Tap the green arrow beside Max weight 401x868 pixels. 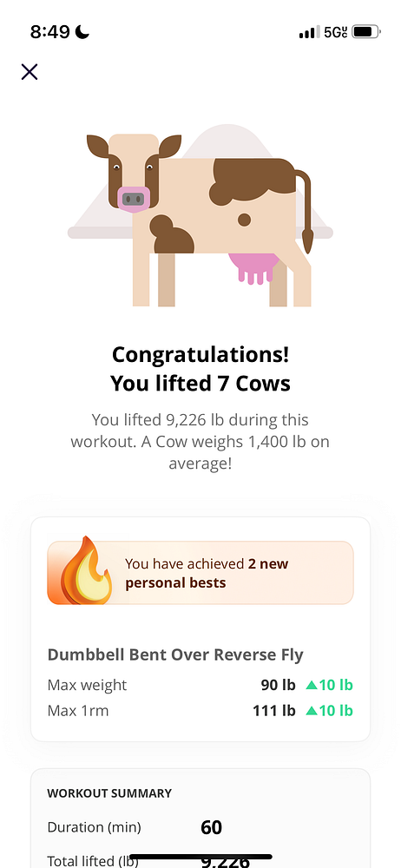[312, 686]
